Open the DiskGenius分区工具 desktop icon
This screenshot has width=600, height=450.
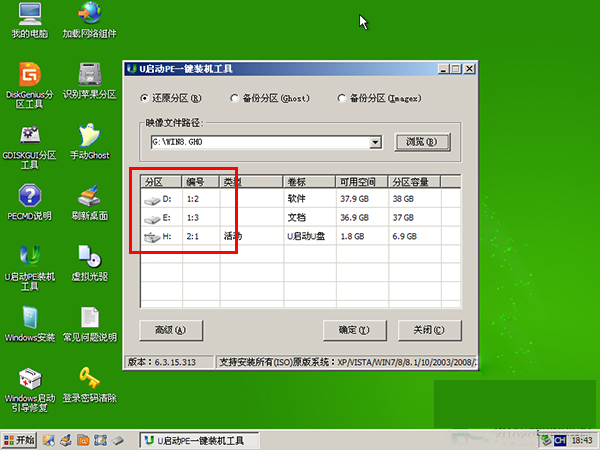tap(29, 85)
